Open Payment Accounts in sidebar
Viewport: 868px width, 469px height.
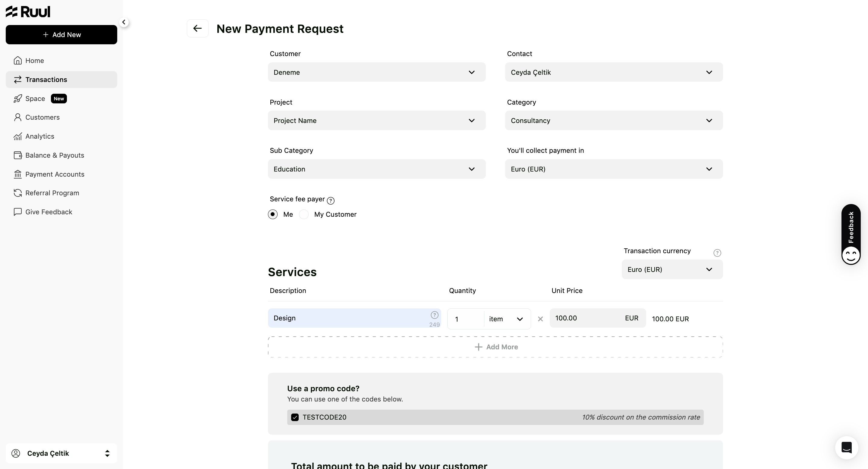coord(61,174)
